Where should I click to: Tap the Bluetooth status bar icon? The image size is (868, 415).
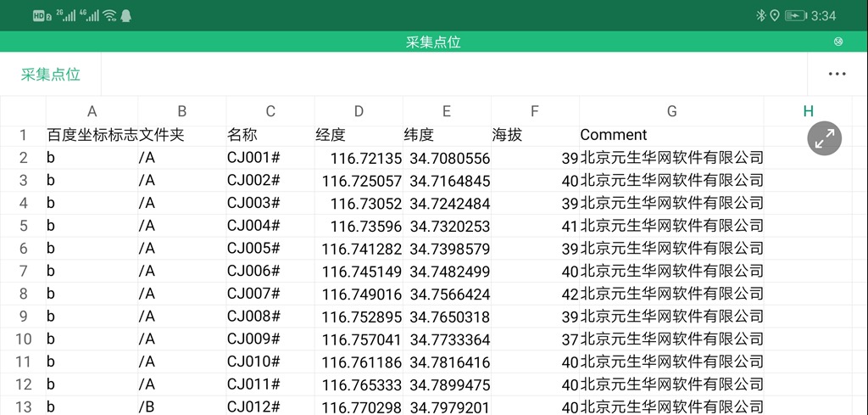[760, 15]
